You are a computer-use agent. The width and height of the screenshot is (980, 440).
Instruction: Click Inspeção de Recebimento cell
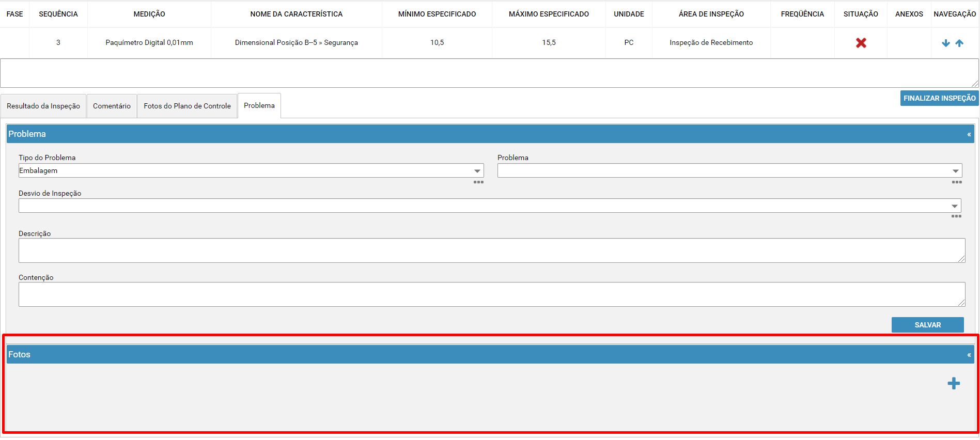coord(711,42)
